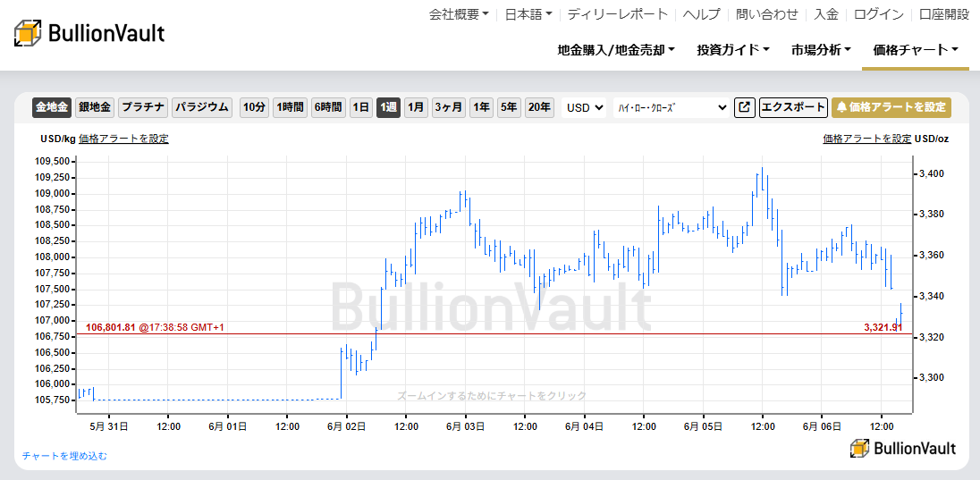980x480 pixels.
Task: Go to 問い合わせ page
Action: [x=767, y=13]
